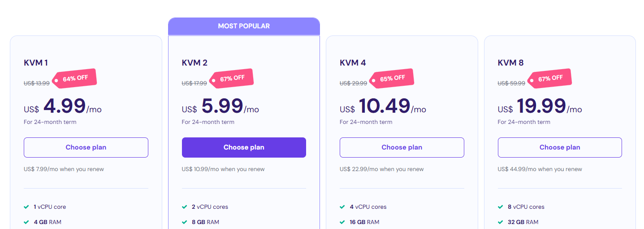
Task: Click the checkmark beside 1 vCPU core
Action: tap(26, 207)
